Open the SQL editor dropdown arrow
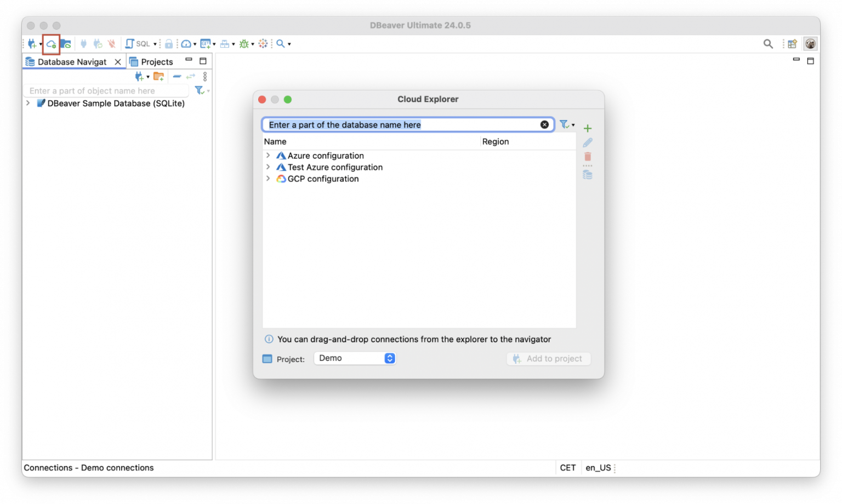The width and height of the screenshot is (842, 504). [156, 44]
